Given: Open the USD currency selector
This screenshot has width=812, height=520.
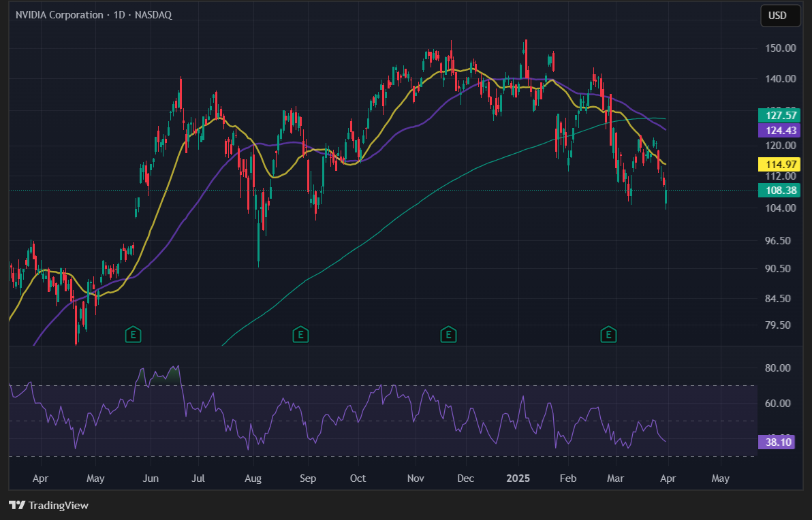Looking at the screenshot, I should [x=777, y=16].
